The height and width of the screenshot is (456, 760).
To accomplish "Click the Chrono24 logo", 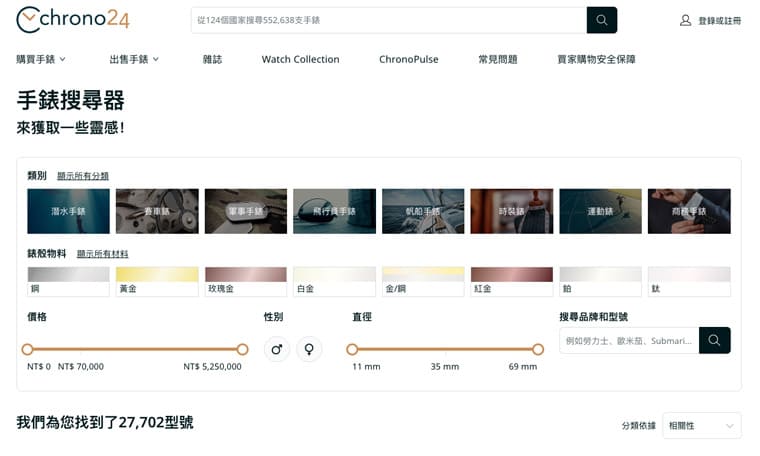I will tap(72, 20).
